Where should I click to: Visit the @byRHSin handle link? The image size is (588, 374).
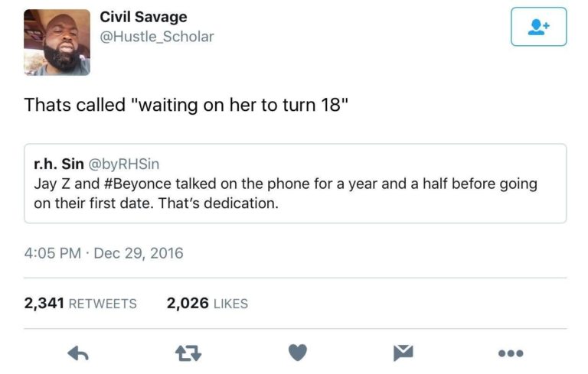coord(124,164)
